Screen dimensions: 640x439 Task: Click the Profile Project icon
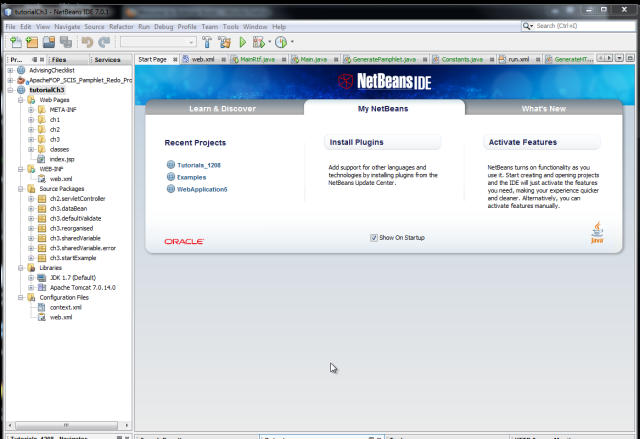coord(281,42)
